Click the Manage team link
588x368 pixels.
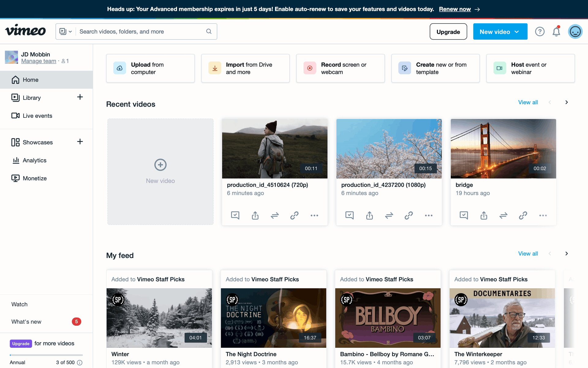(x=39, y=61)
